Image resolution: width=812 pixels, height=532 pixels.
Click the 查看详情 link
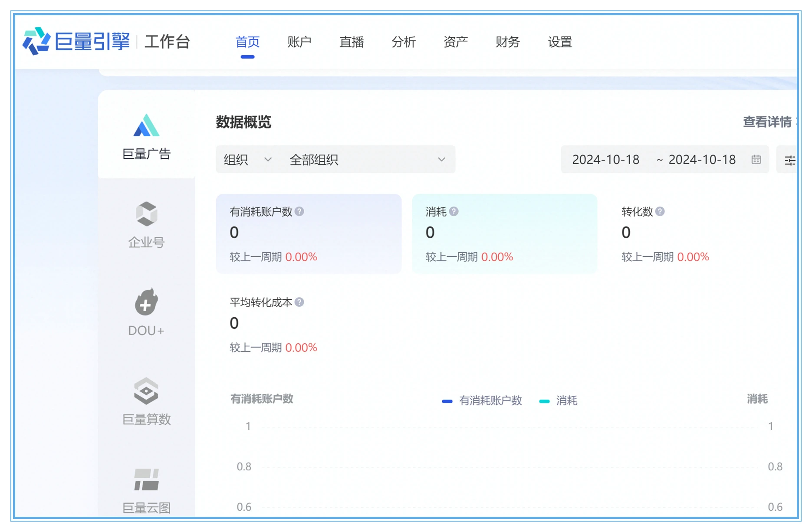[767, 122]
